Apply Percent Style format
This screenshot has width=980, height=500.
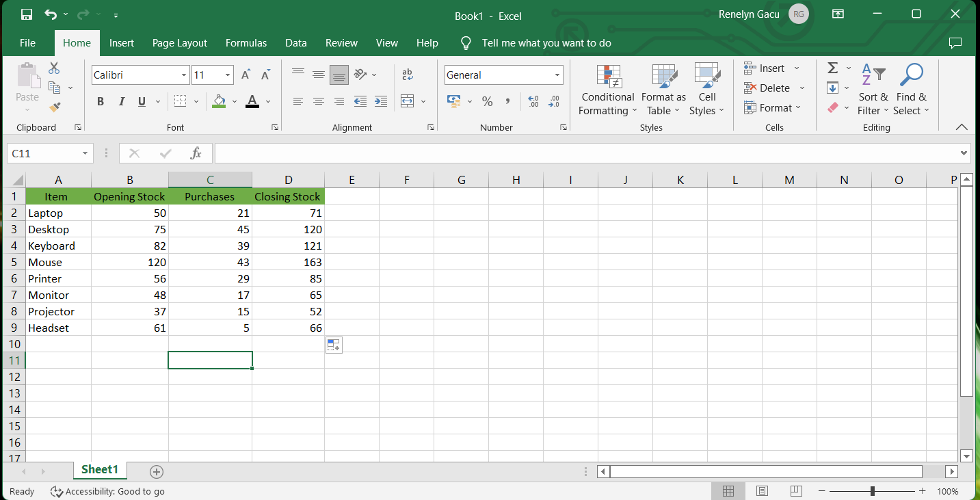[x=488, y=101]
